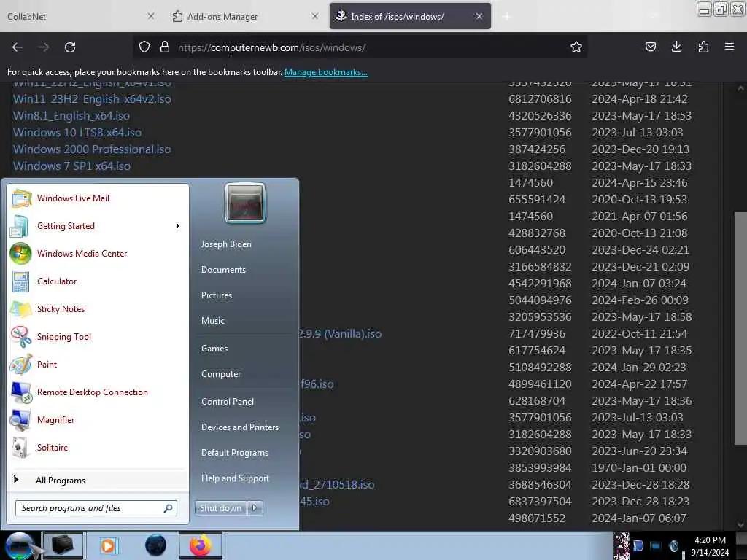Viewport: 747px width, 560px height.
Task: Open the extensions puzzle icon
Action: point(703,47)
